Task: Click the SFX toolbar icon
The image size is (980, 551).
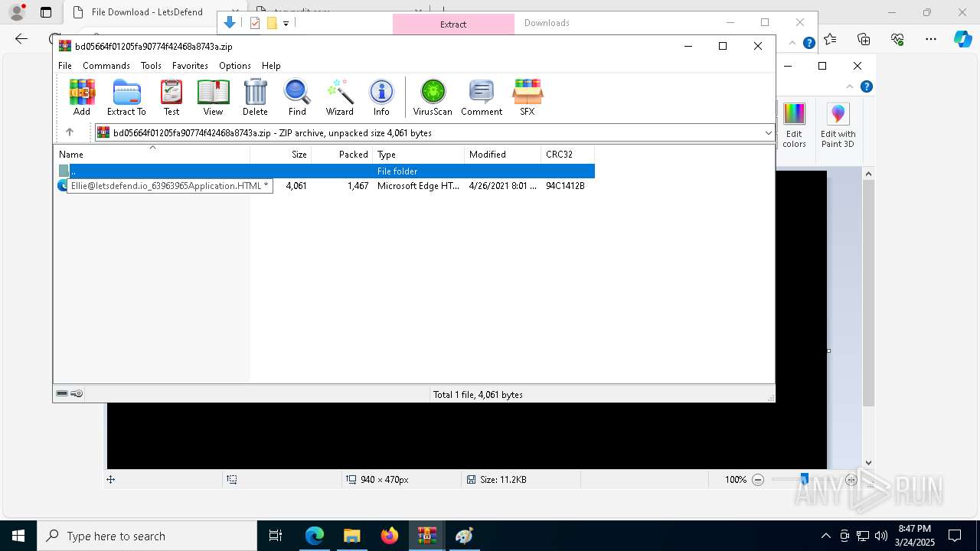Action: tap(528, 97)
